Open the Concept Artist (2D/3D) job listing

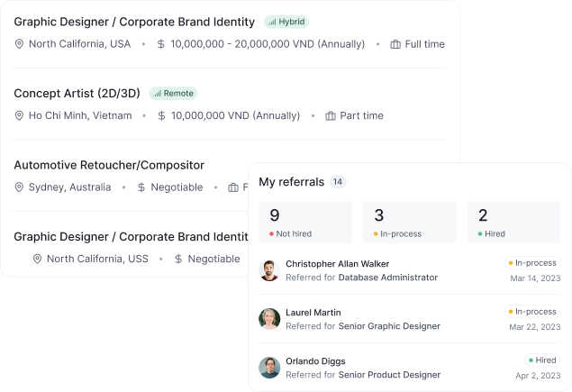(77, 93)
